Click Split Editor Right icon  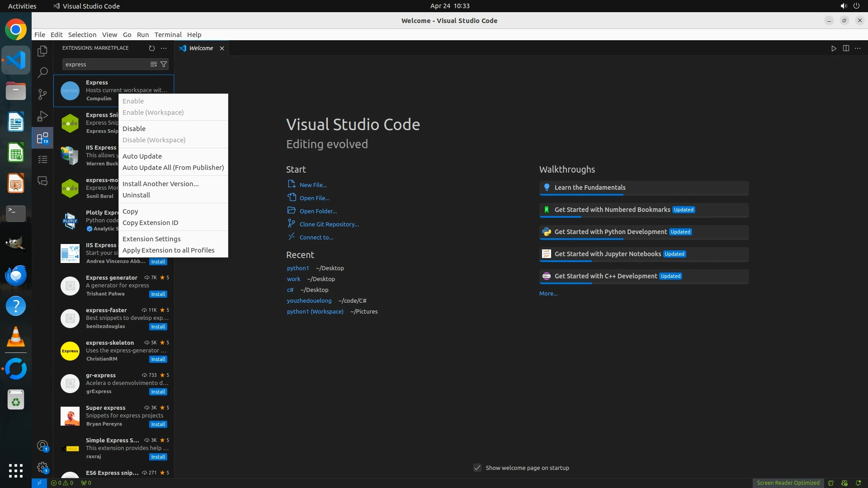tap(846, 48)
